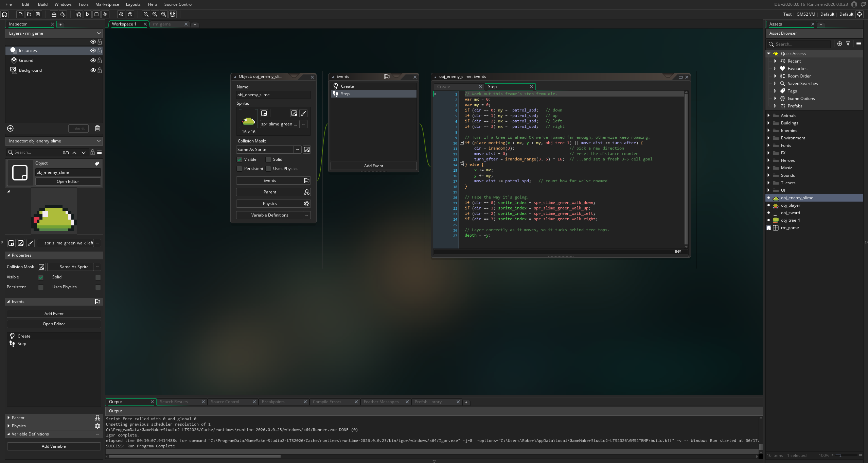Open the Source Control menu
Viewport: 868px width, 463px height.
pyautogui.click(x=178, y=4)
